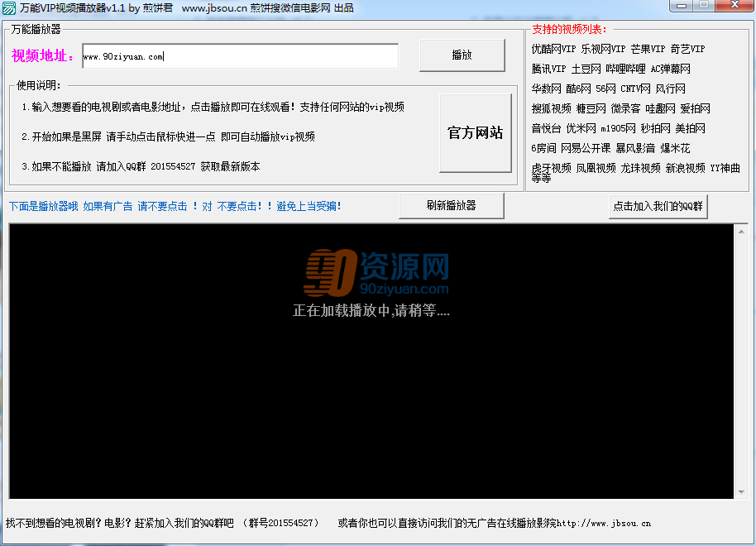Screen dimensions: 756x546
Task: Click instruction line 2 about 黑屏
Action: tap(168, 137)
